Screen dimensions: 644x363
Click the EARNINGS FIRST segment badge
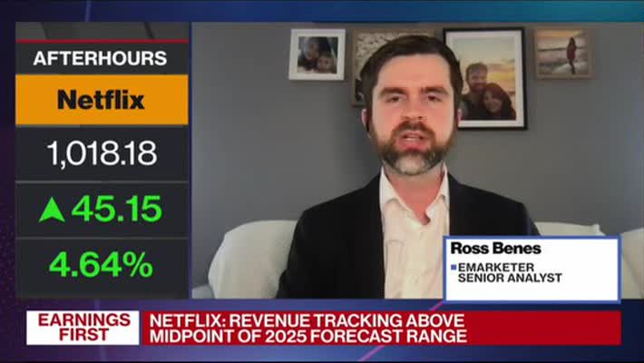point(83,328)
